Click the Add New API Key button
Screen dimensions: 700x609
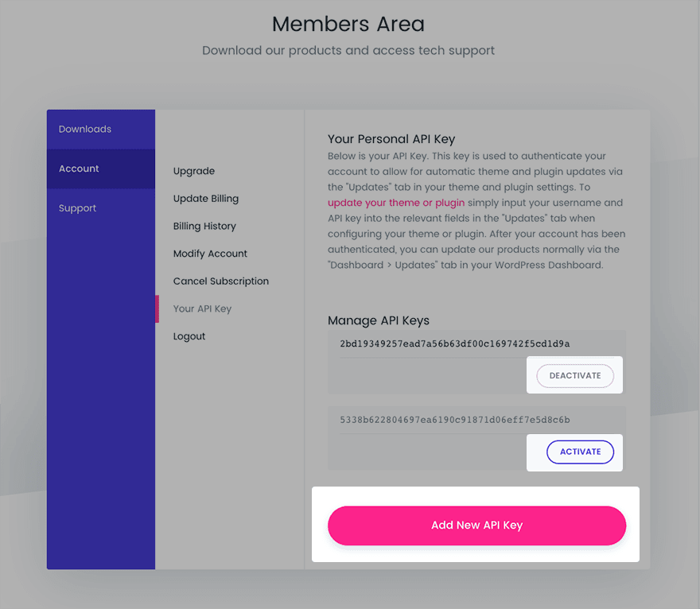tap(476, 526)
